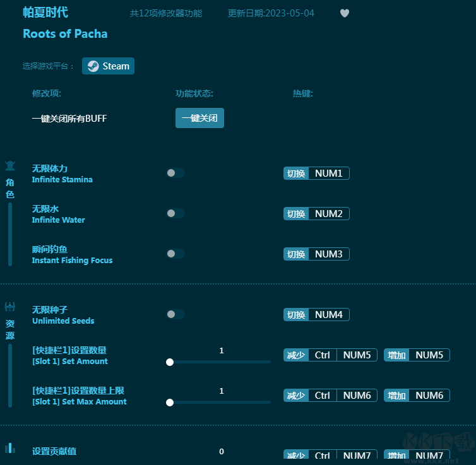476x465 pixels.
Task: Enable the Infinite Stamina toggle
Action: [x=176, y=173]
